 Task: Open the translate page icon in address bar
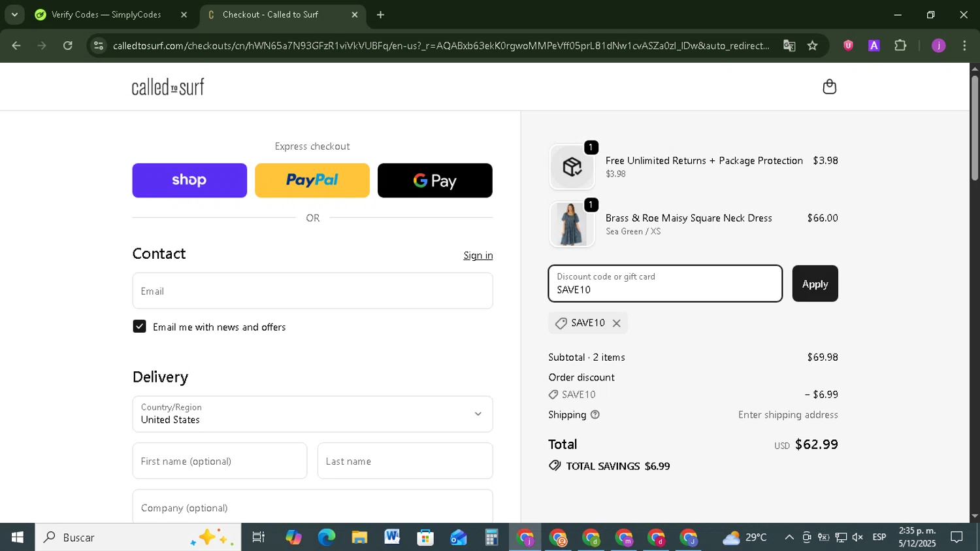(x=789, y=46)
